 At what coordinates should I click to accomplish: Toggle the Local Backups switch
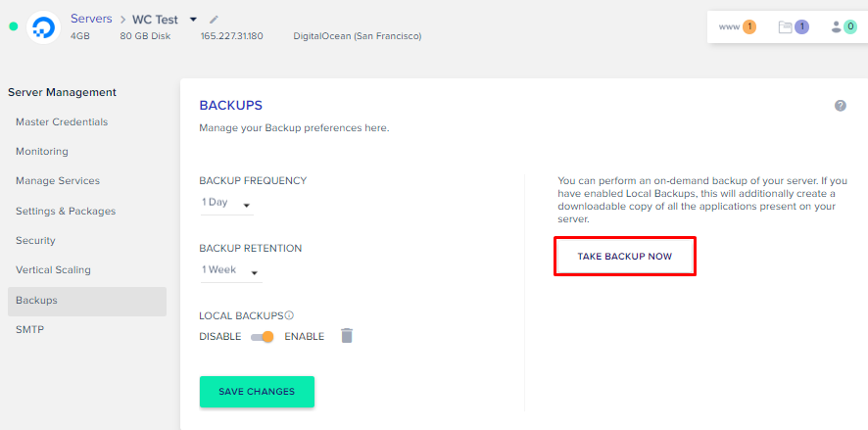[x=263, y=337]
